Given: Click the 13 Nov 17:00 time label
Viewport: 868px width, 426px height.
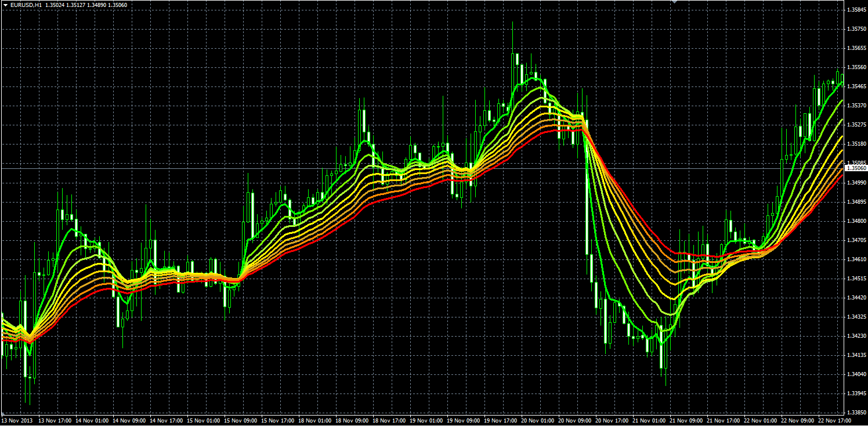Looking at the screenshot, I should click(x=54, y=420).
